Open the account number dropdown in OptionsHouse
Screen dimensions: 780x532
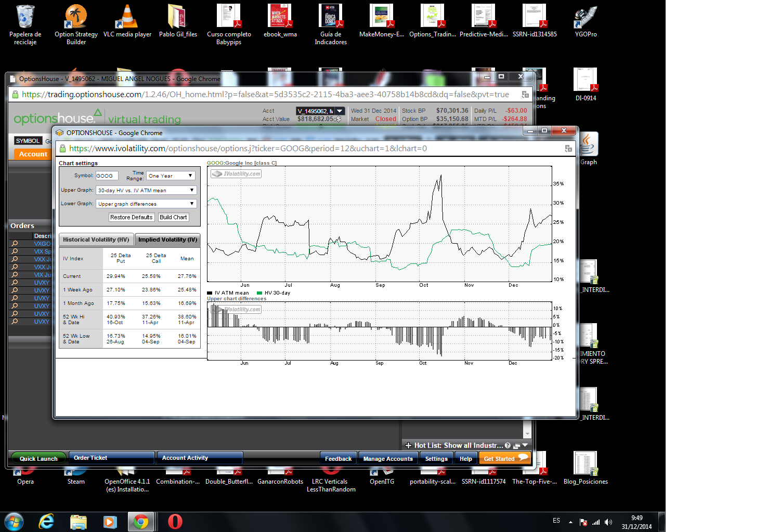340,111
